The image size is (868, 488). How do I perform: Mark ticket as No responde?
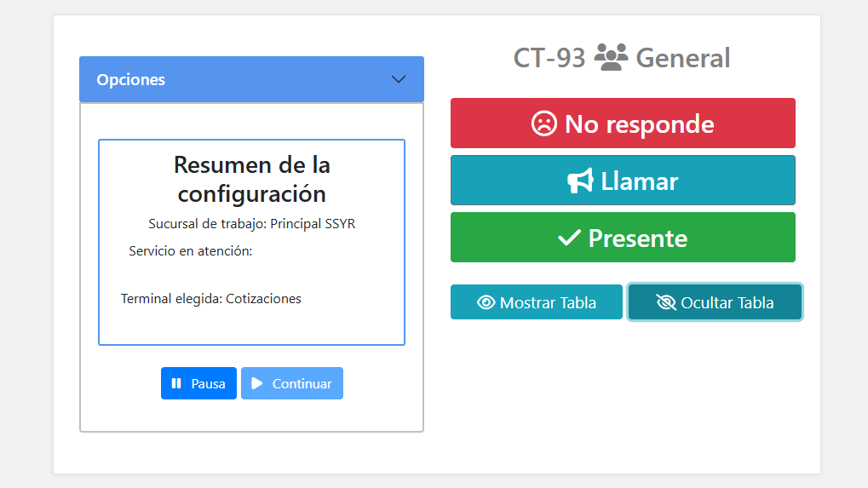tap(623, 123)
